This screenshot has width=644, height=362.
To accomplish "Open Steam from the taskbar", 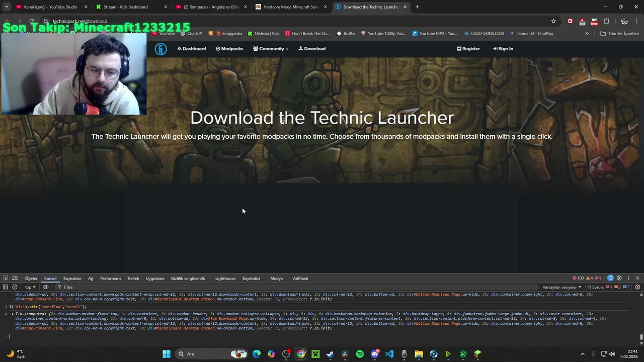I will (x=330, y=354).
